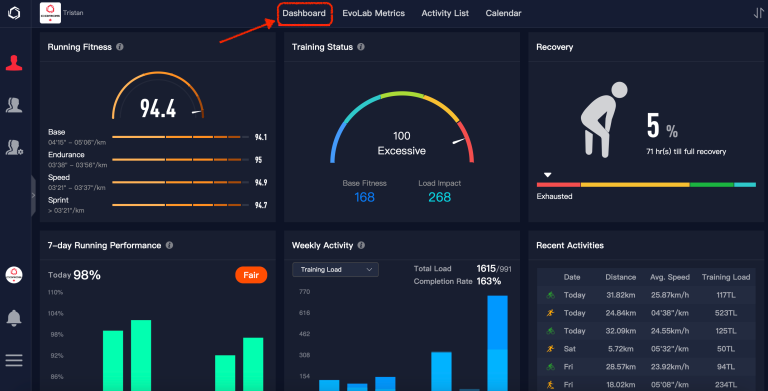
Task: Click the Base Fitness value 168
Action: (x=364, y=197)
